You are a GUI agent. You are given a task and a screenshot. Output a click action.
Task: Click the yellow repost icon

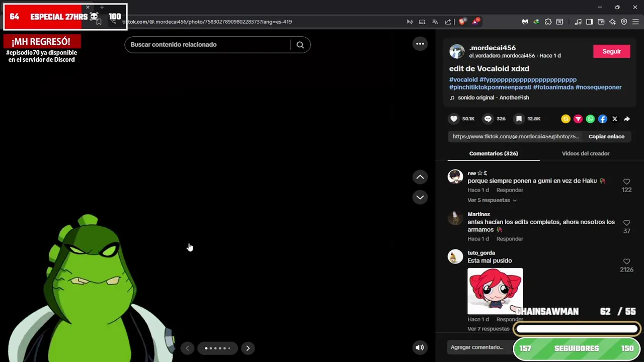tap(566, 119)
